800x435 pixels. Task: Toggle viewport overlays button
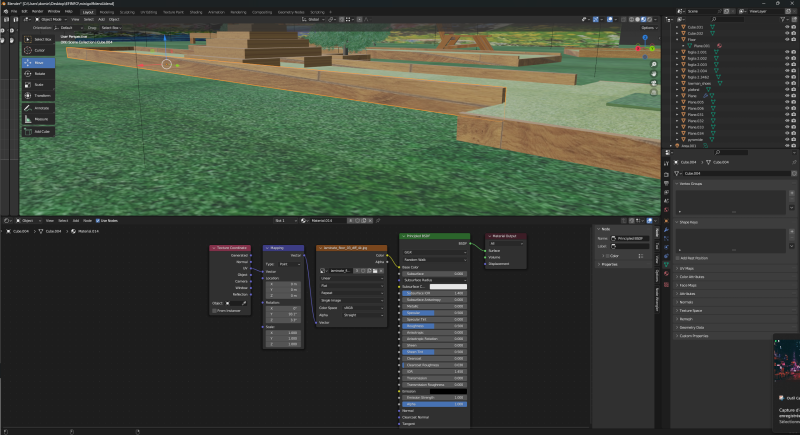tap(610, 19)
